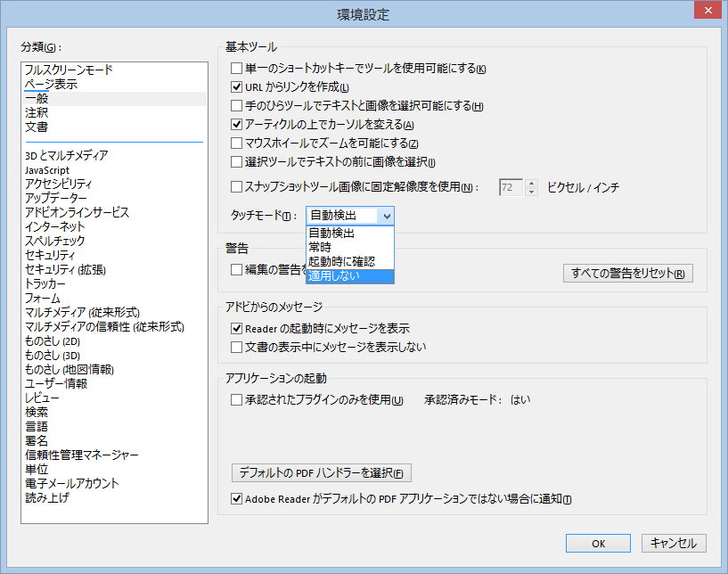Uncheck URL からリンクを作成 option
Screen dimensions: 728x574
click(237, 87)
